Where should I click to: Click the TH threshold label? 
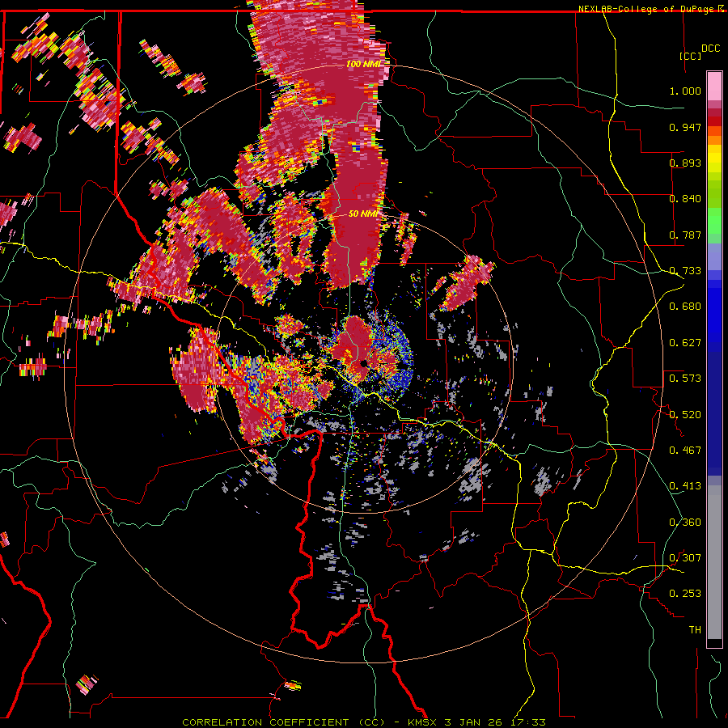pos(695,630)
